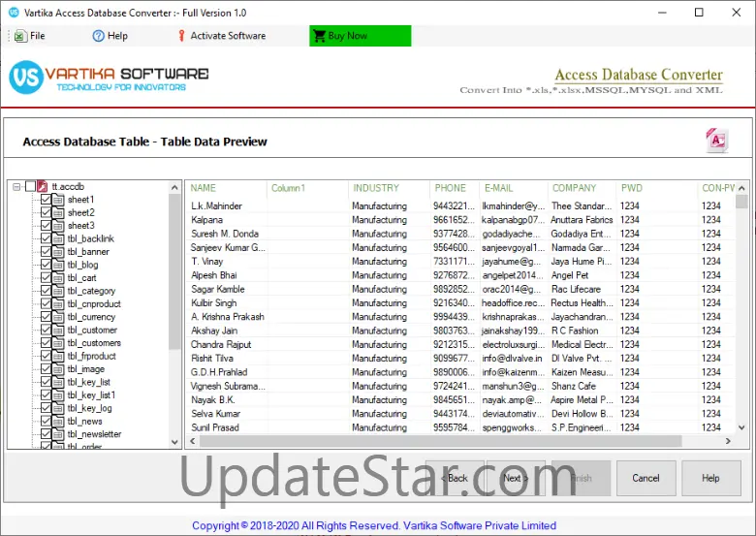Click the COMPANY column header
This screenshot has width=756, height=536.
click(x=581, y=188)
